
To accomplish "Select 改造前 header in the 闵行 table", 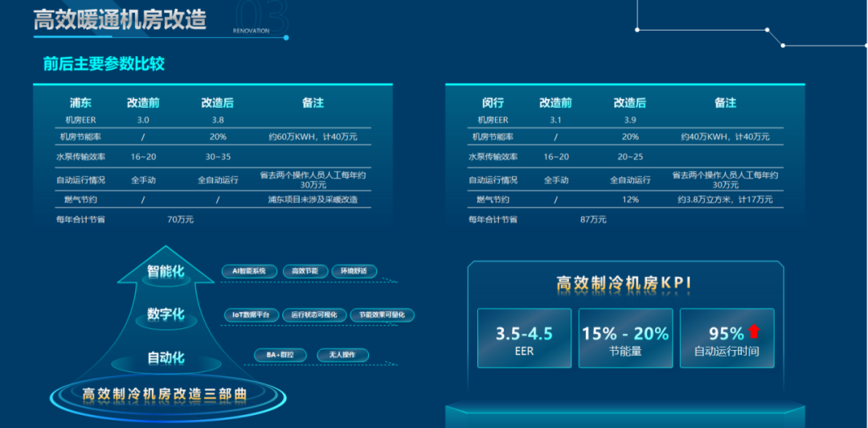I will [x=556, y=102].
